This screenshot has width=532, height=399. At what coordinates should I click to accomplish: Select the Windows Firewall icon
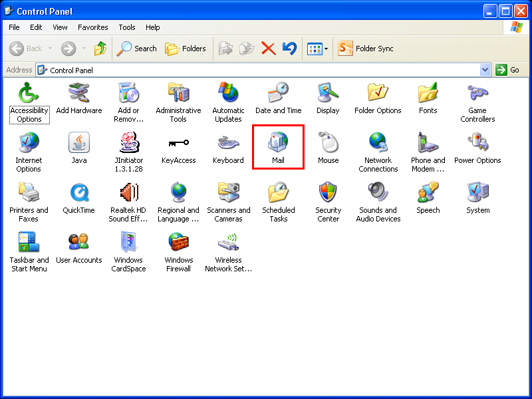(x=178, y=253)
